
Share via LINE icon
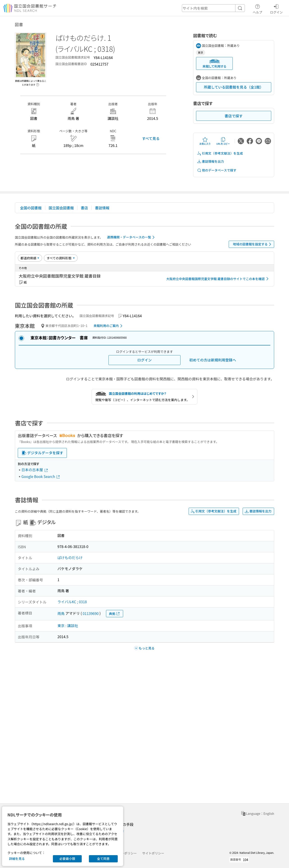coord(259,141)
